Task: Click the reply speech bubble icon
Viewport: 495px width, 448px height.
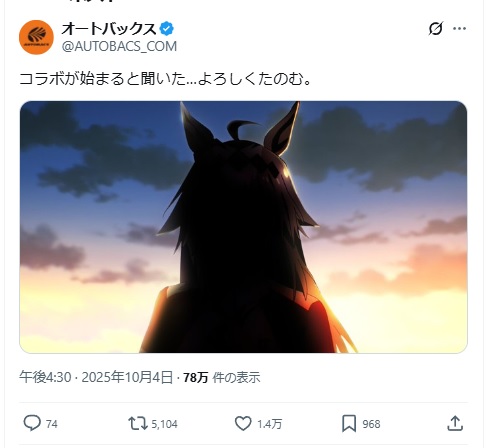Action: click(32, 423)
